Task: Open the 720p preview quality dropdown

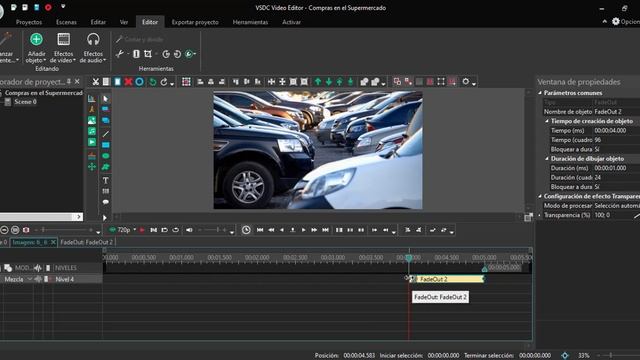Action: tap(135, 230)
